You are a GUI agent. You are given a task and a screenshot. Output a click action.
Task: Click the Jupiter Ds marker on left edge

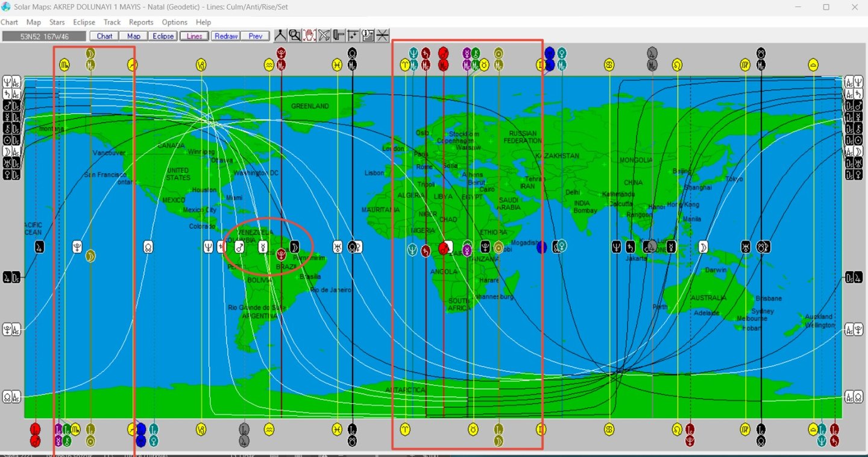11,278
